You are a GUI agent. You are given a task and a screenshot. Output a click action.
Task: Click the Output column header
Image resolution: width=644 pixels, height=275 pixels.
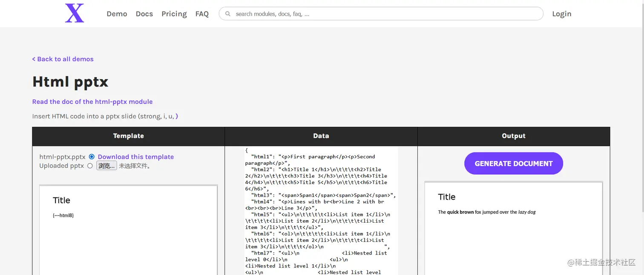click(514, 136)
